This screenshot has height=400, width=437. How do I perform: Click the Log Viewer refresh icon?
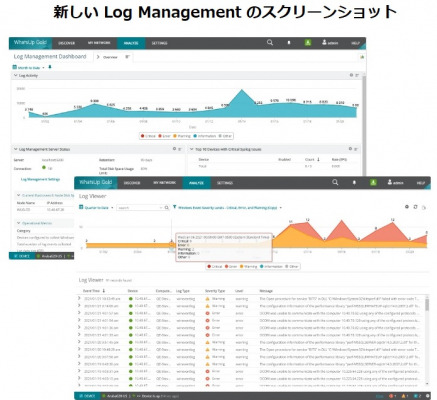(x=415, y=207)
